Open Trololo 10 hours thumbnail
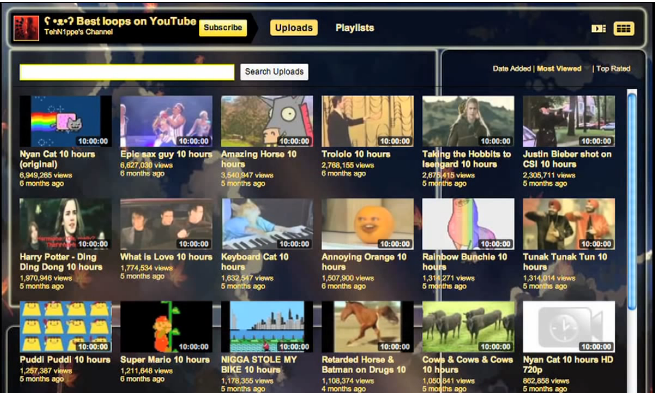The image size is (655, 393). coord(368,121)
